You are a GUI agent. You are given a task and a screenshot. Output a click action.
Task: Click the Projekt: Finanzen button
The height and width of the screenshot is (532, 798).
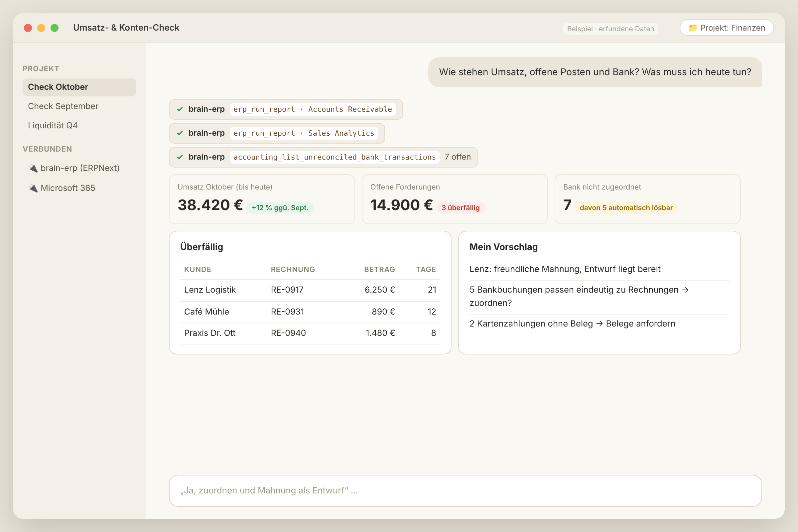click(727, 28)
